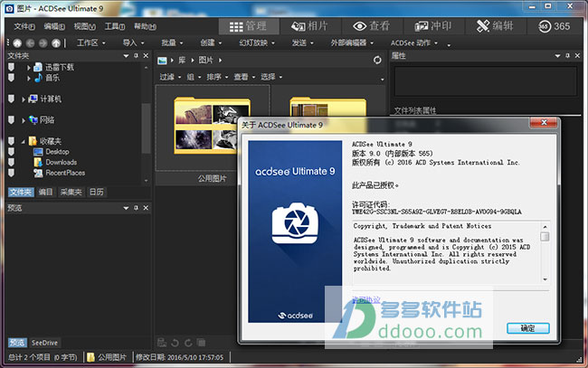Open the 导入 dropdown
Image resolution: width=588 pixels, height=368 pixels.
[133, 43]
